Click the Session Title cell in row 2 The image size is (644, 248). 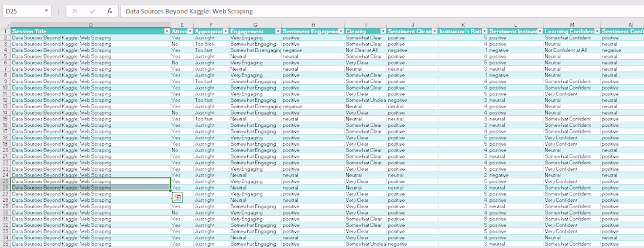pyautogui.click(x=91, y=38)
